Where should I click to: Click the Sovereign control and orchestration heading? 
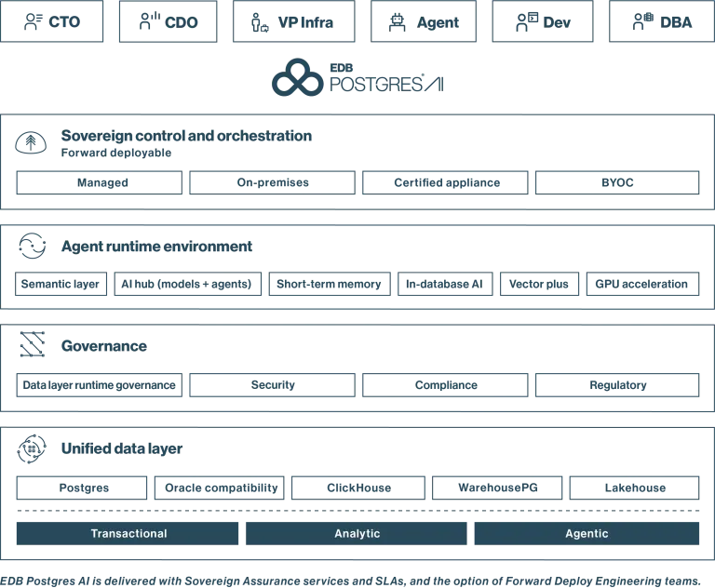point(186,136)
